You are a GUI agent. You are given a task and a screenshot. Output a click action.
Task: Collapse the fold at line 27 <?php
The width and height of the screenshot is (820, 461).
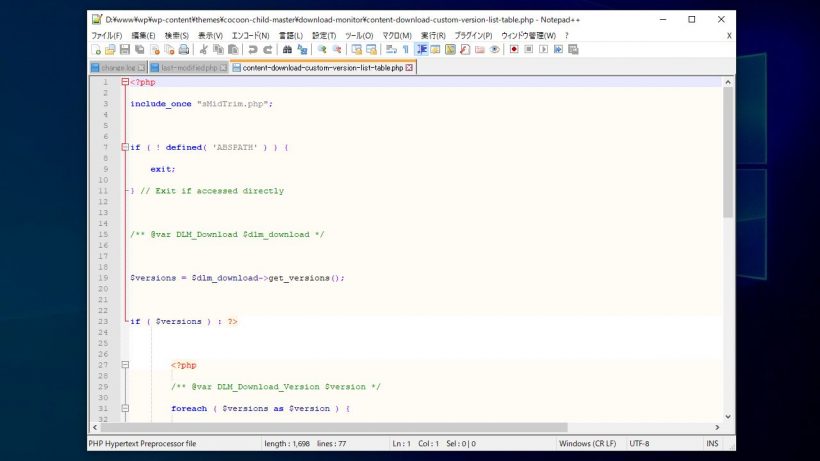click(125, 365)
